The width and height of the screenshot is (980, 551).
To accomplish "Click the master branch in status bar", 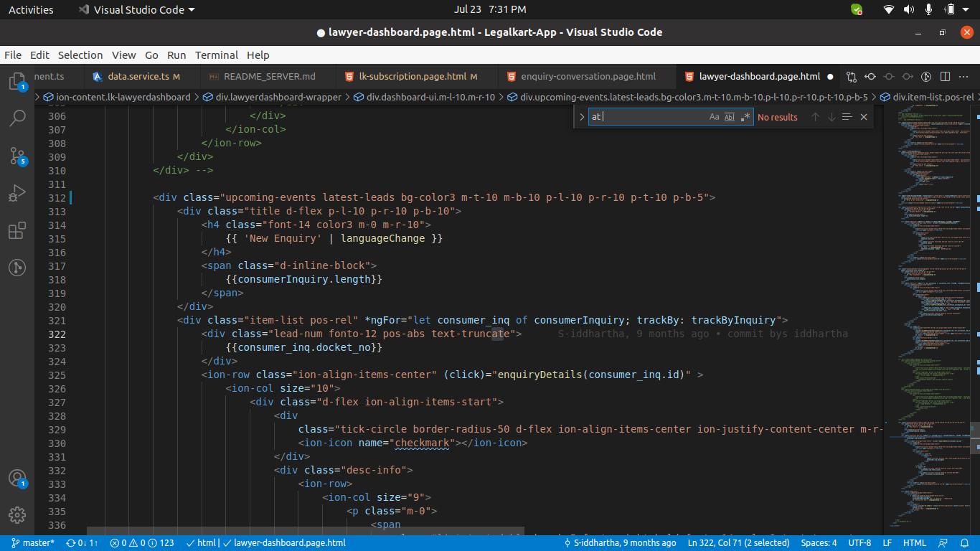I will click(x=32, y=543).
